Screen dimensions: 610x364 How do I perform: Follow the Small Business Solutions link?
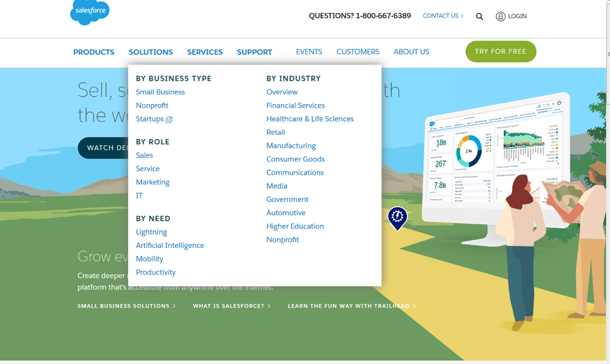coord(126,306)
